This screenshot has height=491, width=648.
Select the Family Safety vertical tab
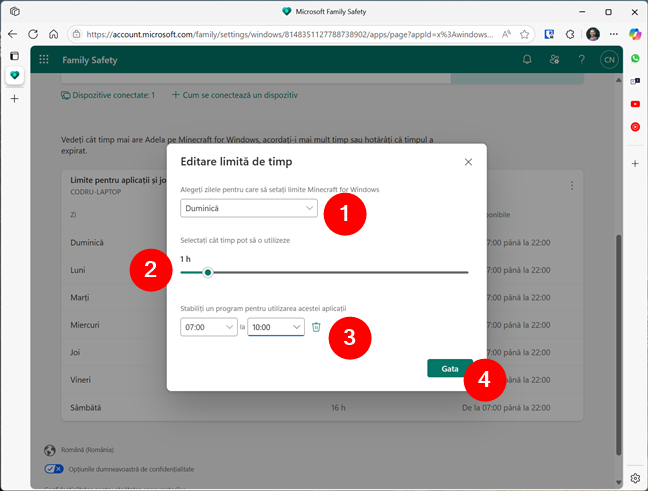click(14, 75)
